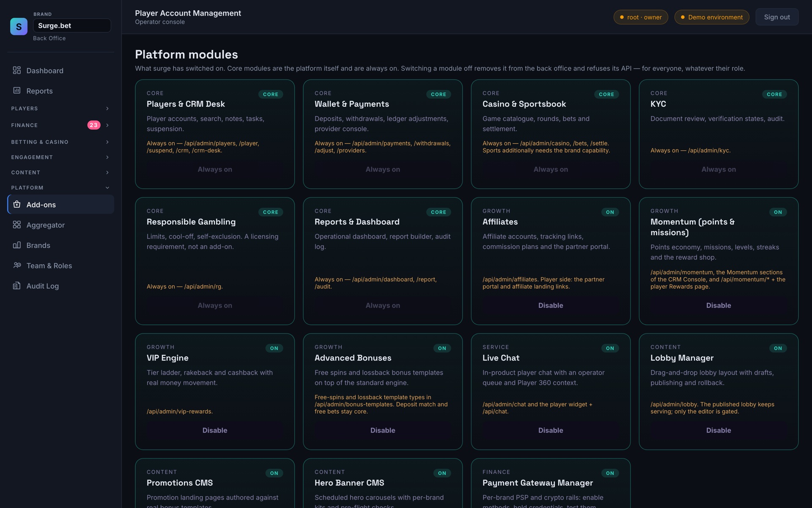This screenshot has height=508, width=812.
Task: Click the root · owner role badge
Action: pyautogui.click(x=641, y=17)
